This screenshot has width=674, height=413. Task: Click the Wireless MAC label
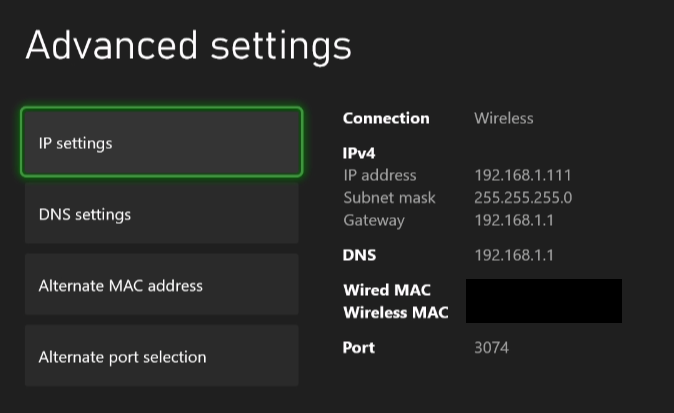coord(396,312)
